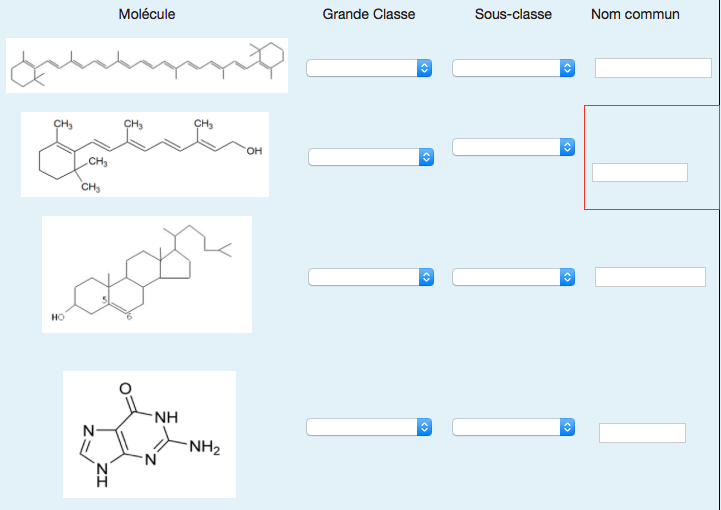Click the retinol structure image with OH group
The width and height of the screenshot is (721, 510).
coord(145,154)
